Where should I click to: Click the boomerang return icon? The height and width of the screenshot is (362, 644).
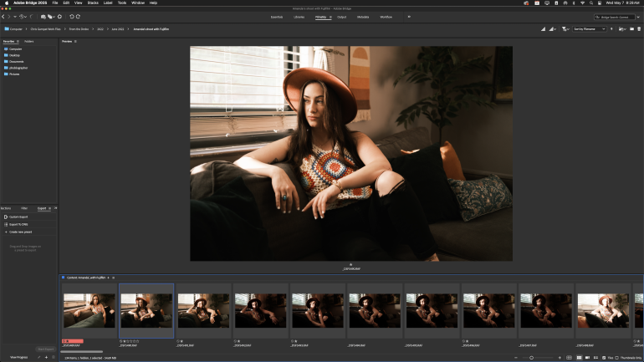[x=31, y=17]
